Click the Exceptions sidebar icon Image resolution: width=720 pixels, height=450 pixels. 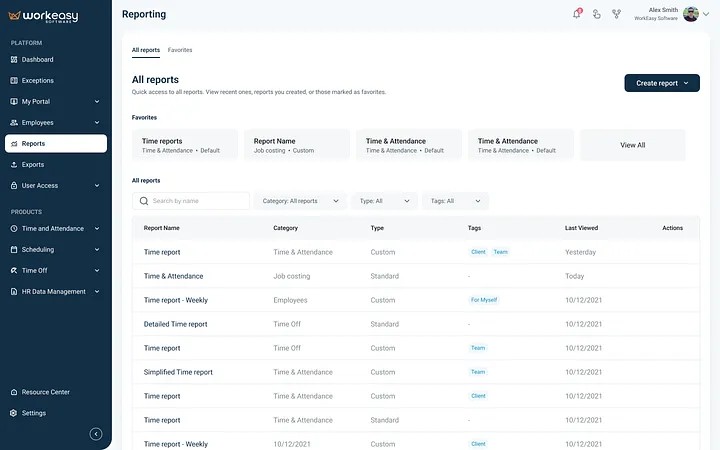tap(14, 81)
